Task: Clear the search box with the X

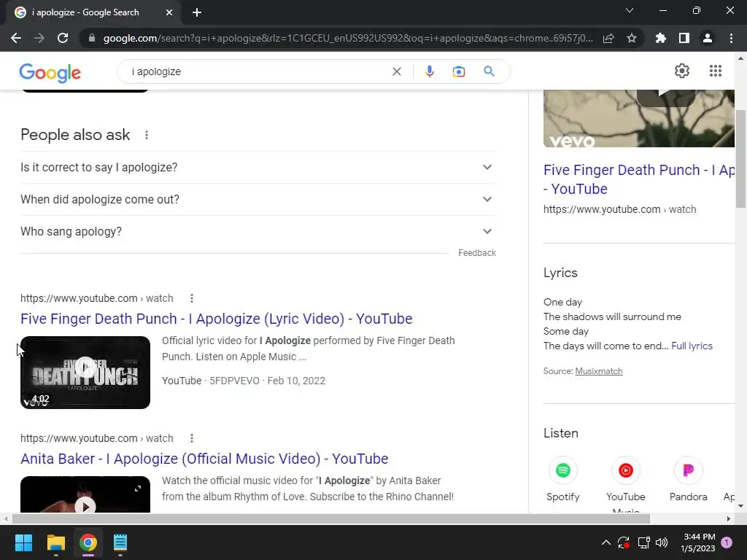Action: (x=396, y=71)
